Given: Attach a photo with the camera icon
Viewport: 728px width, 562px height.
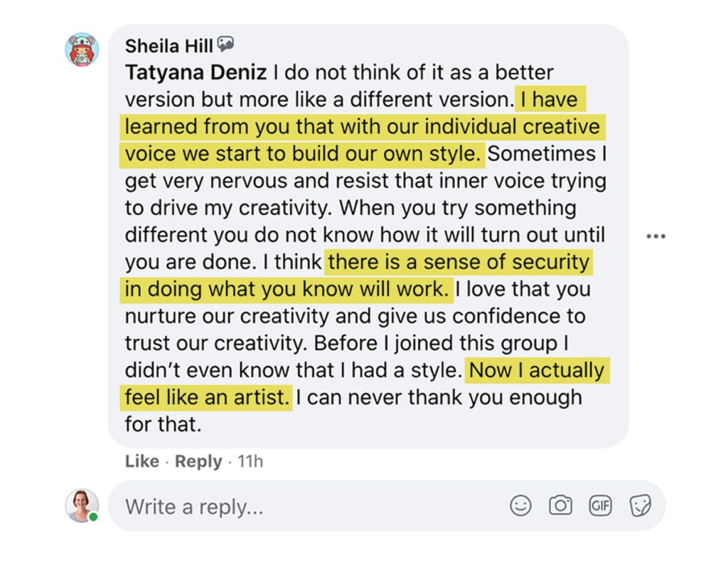Looking at the screenshot, I should click(x=560, y=506).
